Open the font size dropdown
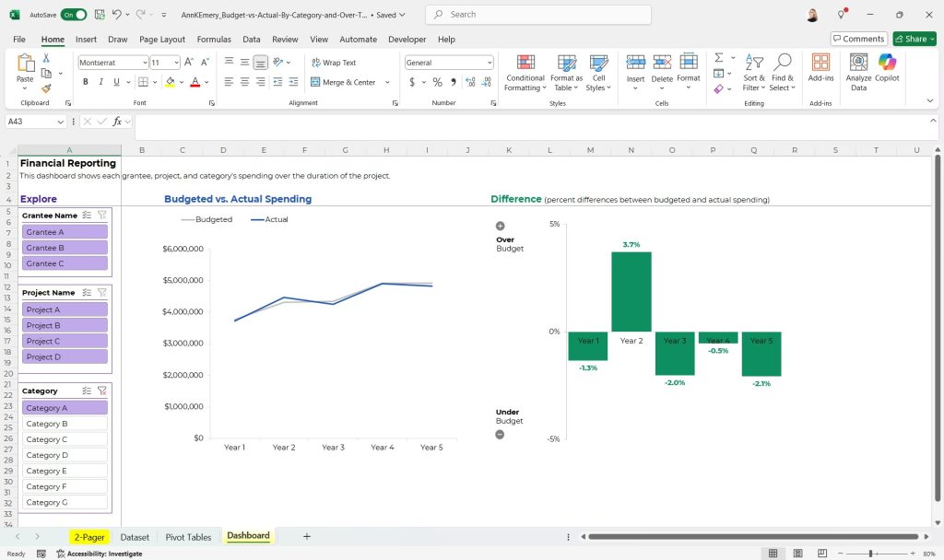 (176, 63)
